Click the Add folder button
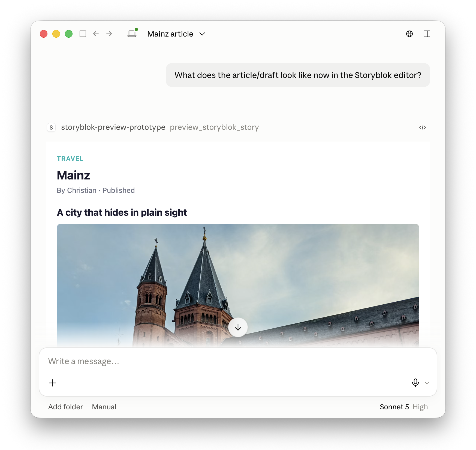The width and height of the screenshot is (476, 450). (65, 407)
